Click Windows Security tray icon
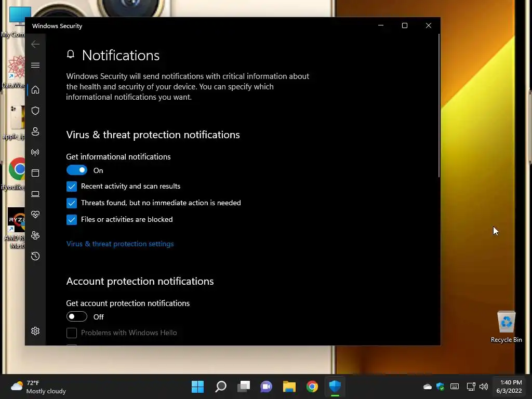The height and width of the screenshot is (399, 532). pyautogui.click(x=441, y=387)
